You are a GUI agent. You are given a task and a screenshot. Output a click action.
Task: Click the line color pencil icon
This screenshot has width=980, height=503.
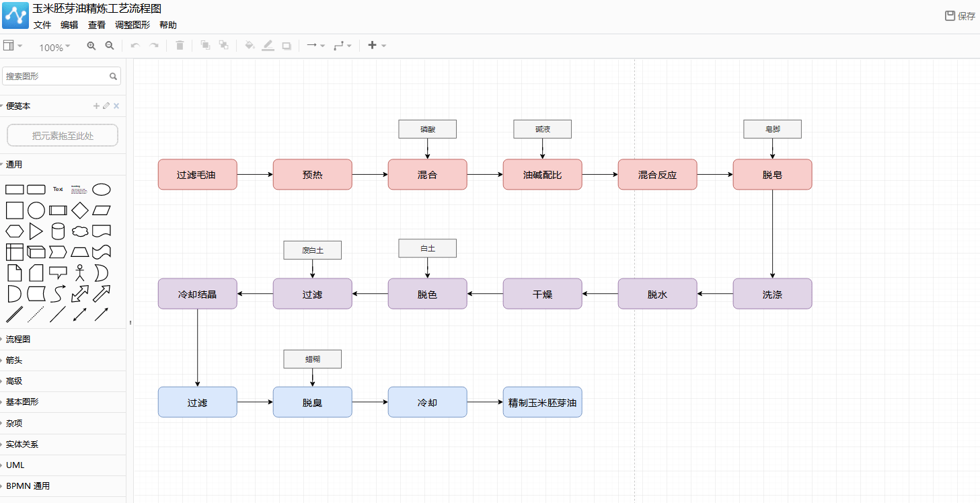point(268,46)
